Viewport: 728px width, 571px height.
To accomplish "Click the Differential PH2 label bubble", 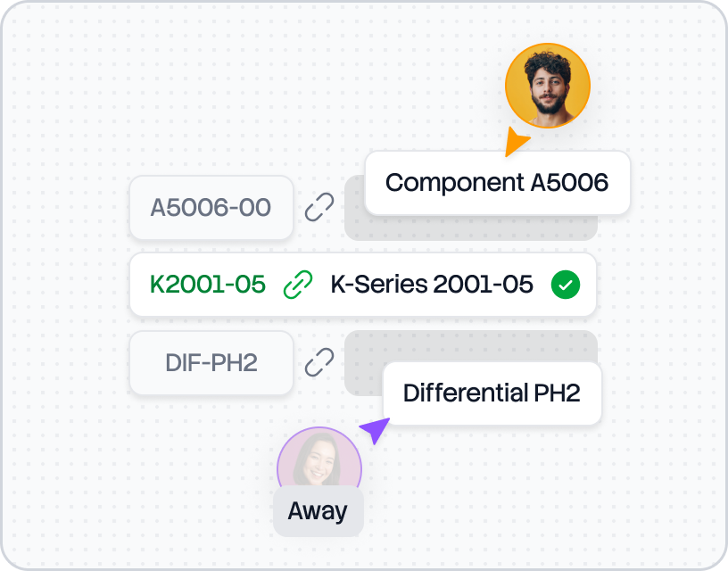I will pos(492,393).
